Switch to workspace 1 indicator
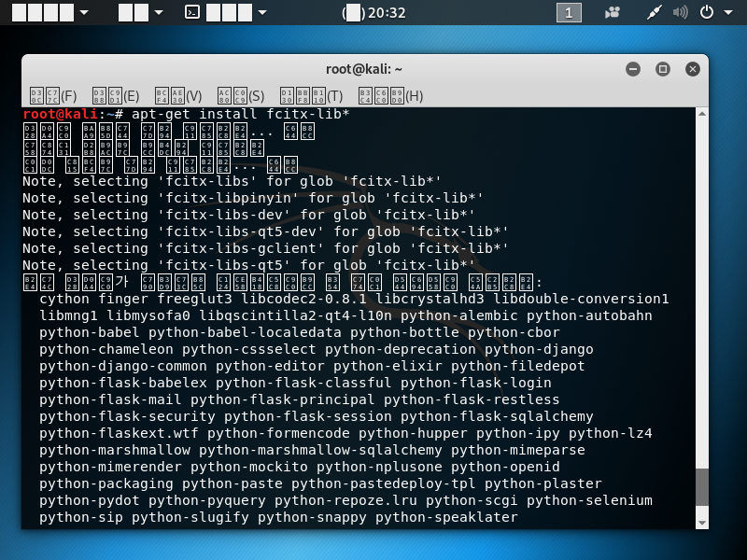 tap(569, 12)
